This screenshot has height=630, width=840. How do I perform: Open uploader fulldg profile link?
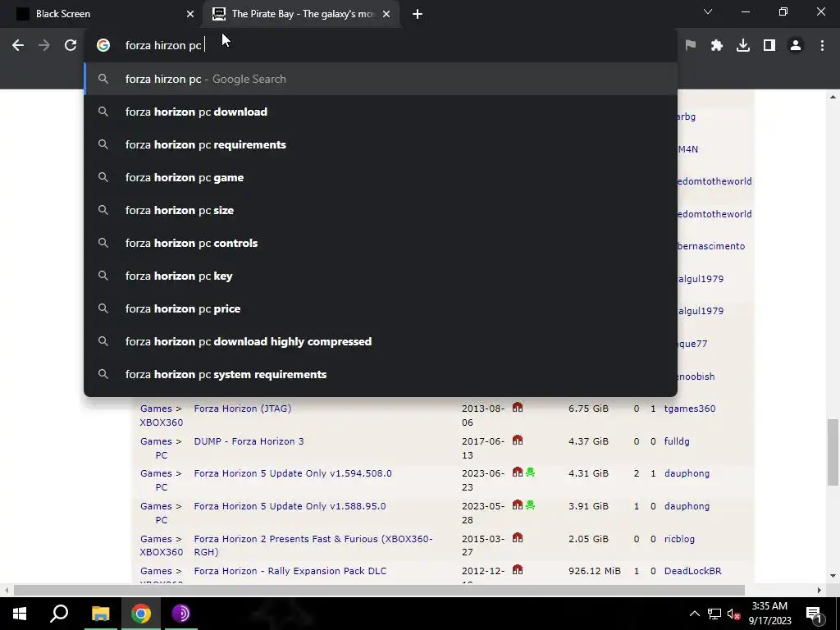pos(677,441)
